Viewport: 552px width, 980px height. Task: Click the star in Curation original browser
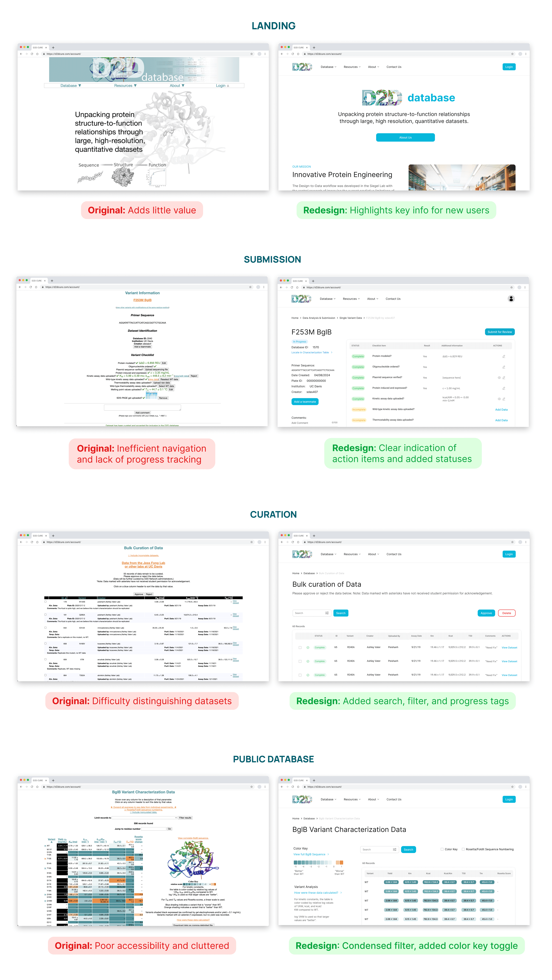click(x=251, y=542)
